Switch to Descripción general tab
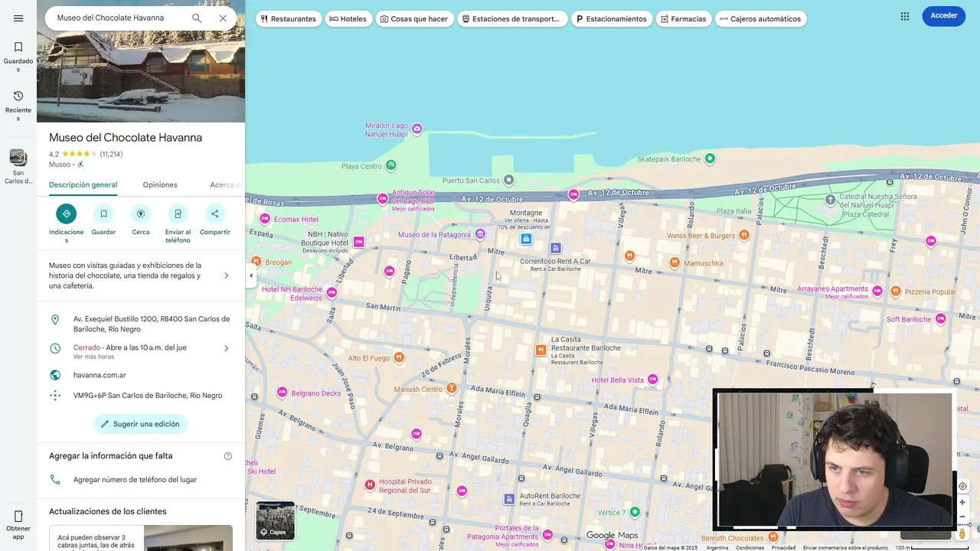980x551 pixels. [83, 184]
